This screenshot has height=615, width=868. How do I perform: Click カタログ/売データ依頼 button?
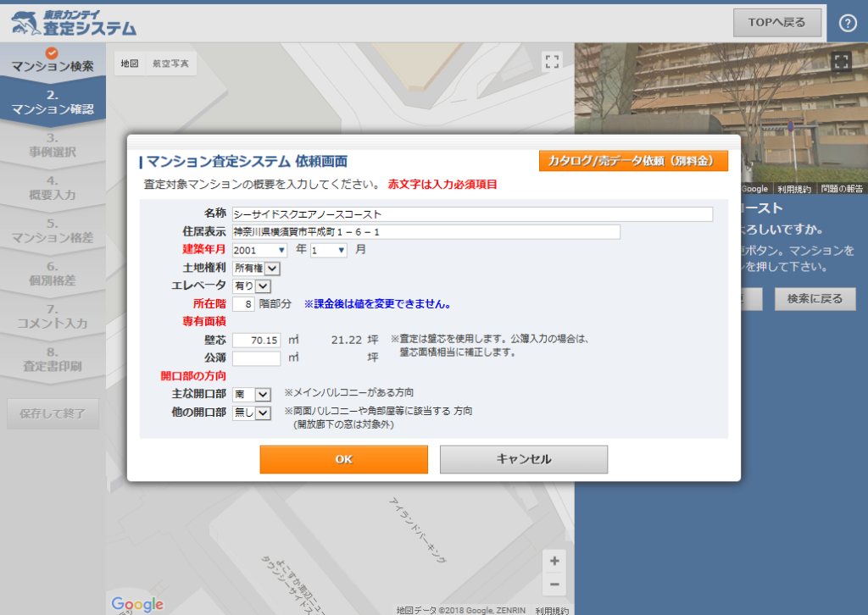(x=633, y=161)
